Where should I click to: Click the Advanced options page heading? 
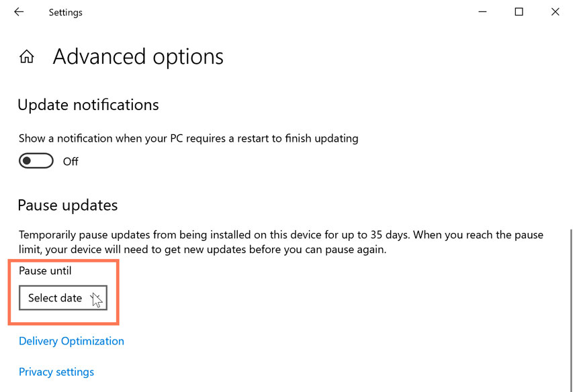[x=138, y=57]
